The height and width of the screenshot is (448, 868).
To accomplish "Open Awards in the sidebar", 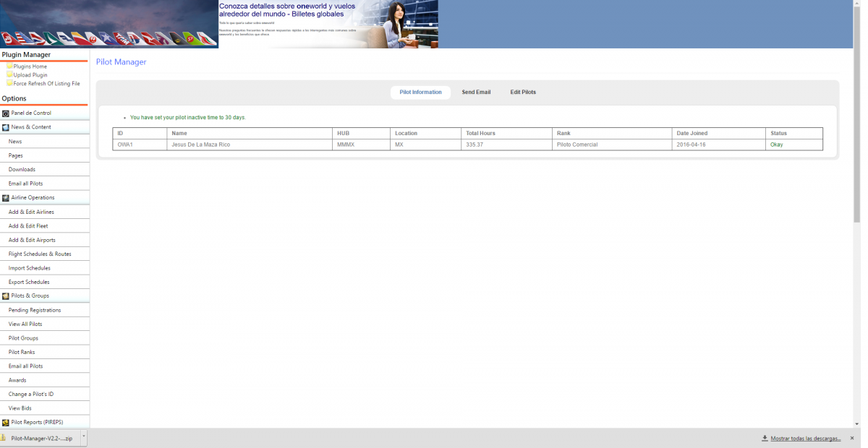I will (x=45, y=380).
